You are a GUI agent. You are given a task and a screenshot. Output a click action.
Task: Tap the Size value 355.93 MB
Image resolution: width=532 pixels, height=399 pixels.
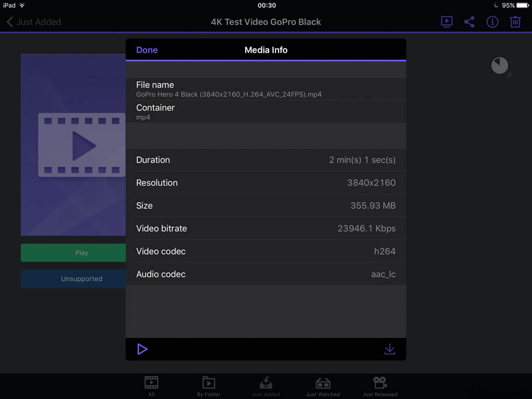pos(373,206)
